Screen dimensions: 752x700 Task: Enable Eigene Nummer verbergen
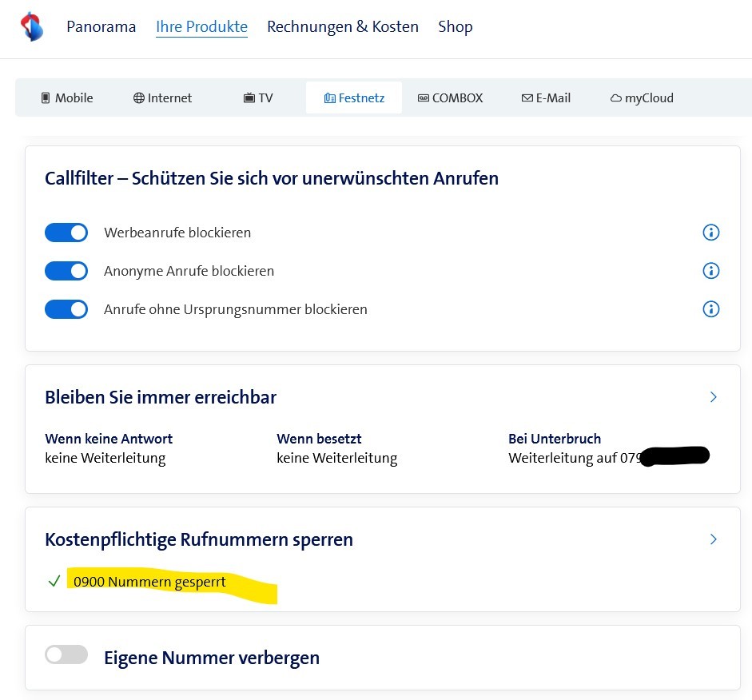[x=66, y=654]
